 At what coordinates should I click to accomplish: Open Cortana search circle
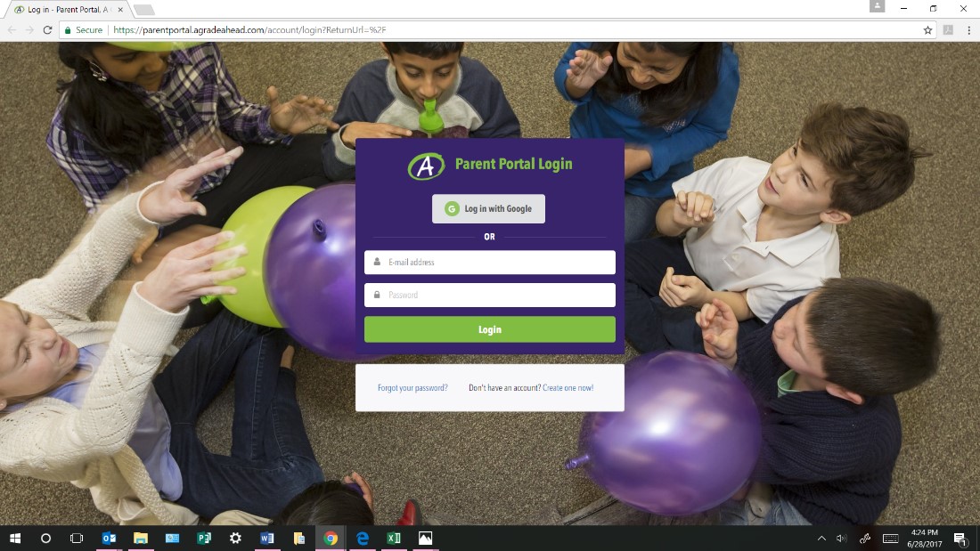coord(45,538)
